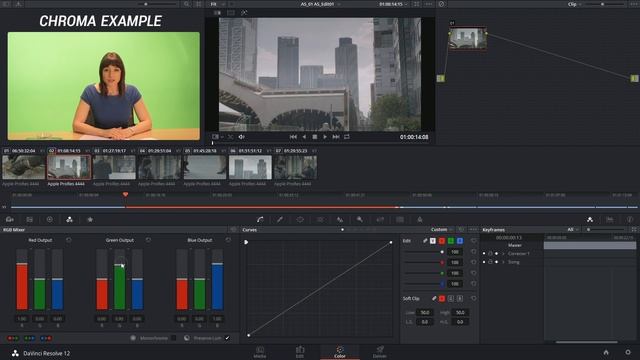Toggle curves Edit channel link icon
Image resolution: width=640 pixels, height=360 pixels.
(x=425, y=241)
